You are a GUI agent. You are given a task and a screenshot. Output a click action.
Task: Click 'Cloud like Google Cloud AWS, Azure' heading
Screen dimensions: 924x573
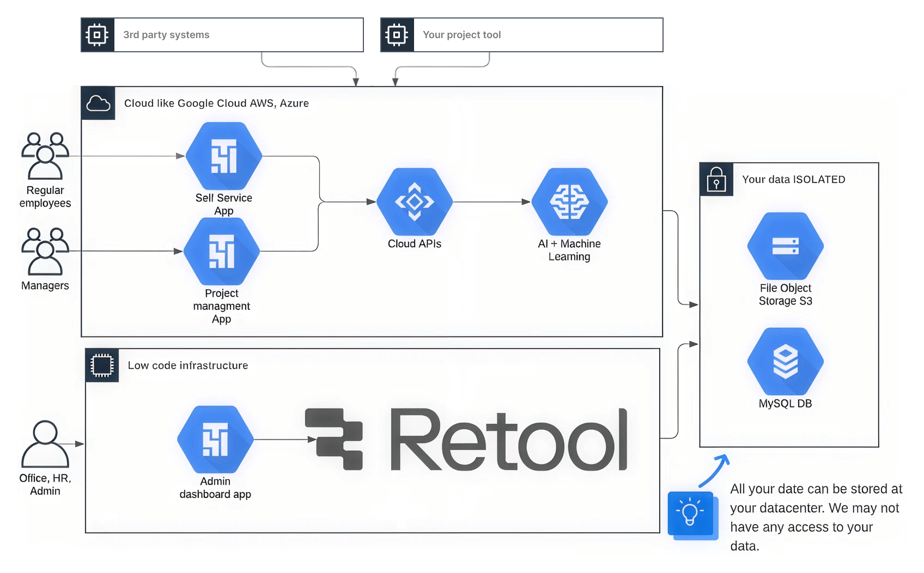(216, 103)
